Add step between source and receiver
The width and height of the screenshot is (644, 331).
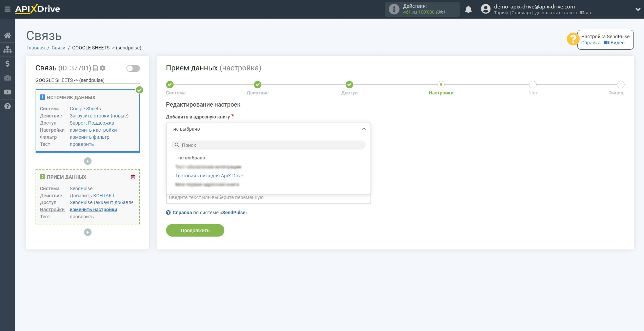pos(88,161)
